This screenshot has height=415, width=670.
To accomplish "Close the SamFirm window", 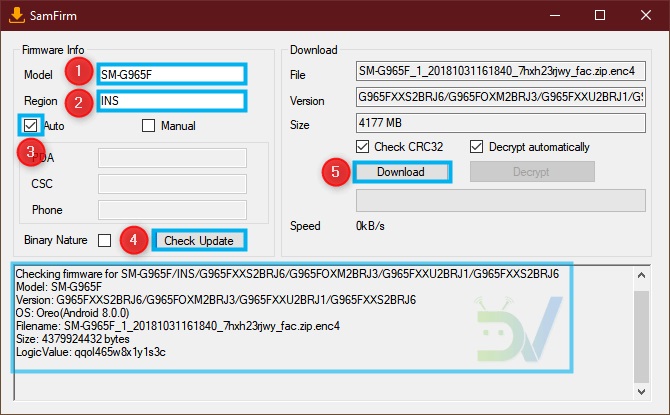I will coord(645,15).
